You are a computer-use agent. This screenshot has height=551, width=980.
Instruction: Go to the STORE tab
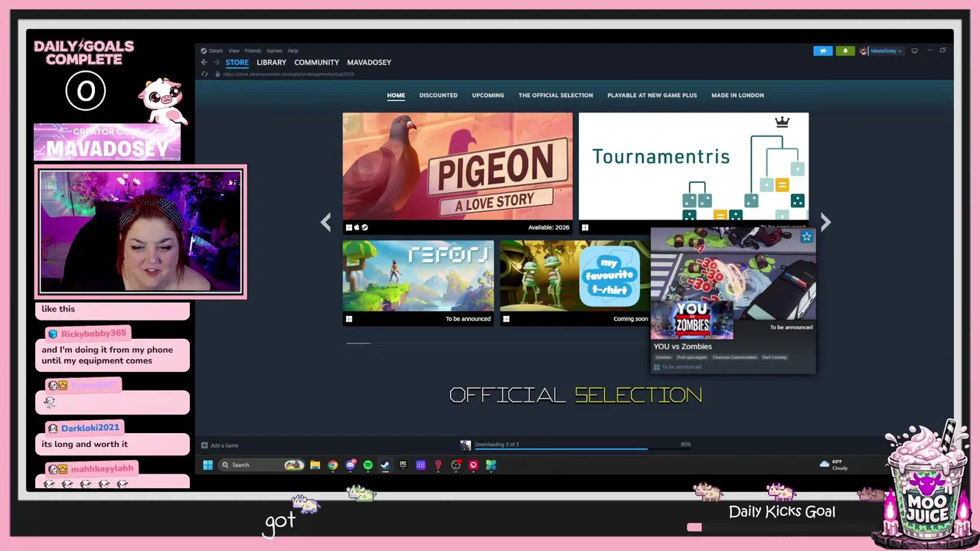(237, 62)
